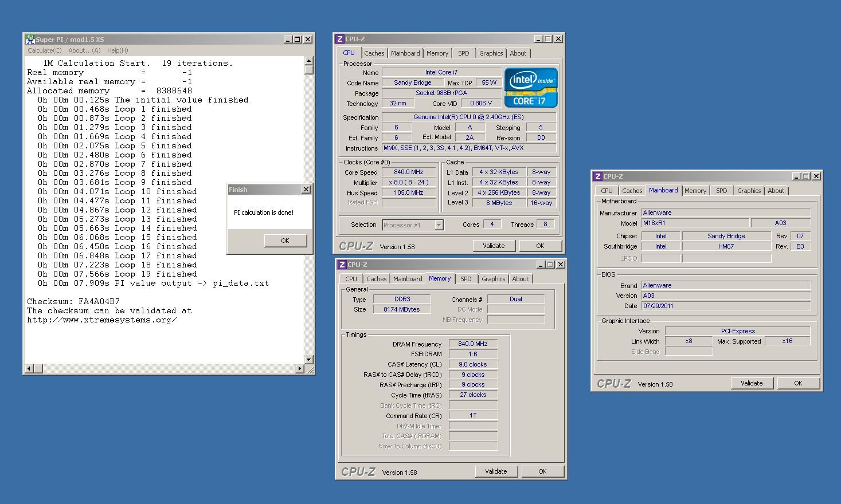841x504 pixels.
Task: Click the Link Width x8 value
Action: pyautogui.click(x=689, y=341)
